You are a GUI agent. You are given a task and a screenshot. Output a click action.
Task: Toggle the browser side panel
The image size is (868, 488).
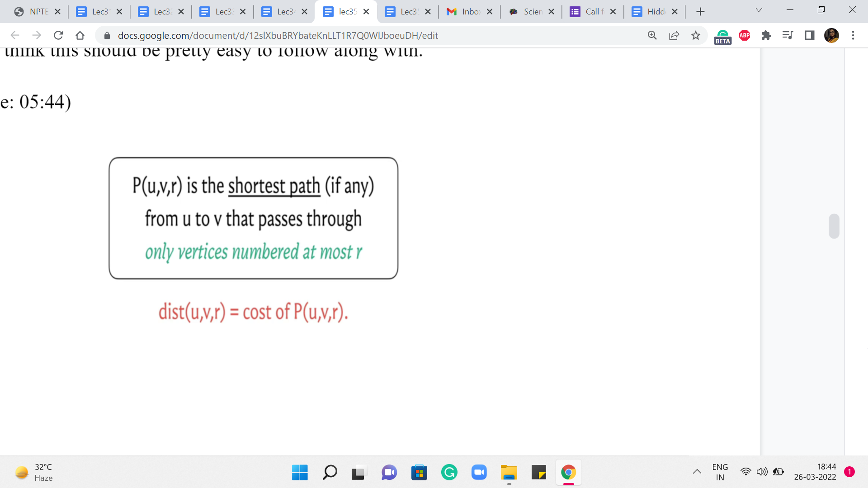coord(809,35)
